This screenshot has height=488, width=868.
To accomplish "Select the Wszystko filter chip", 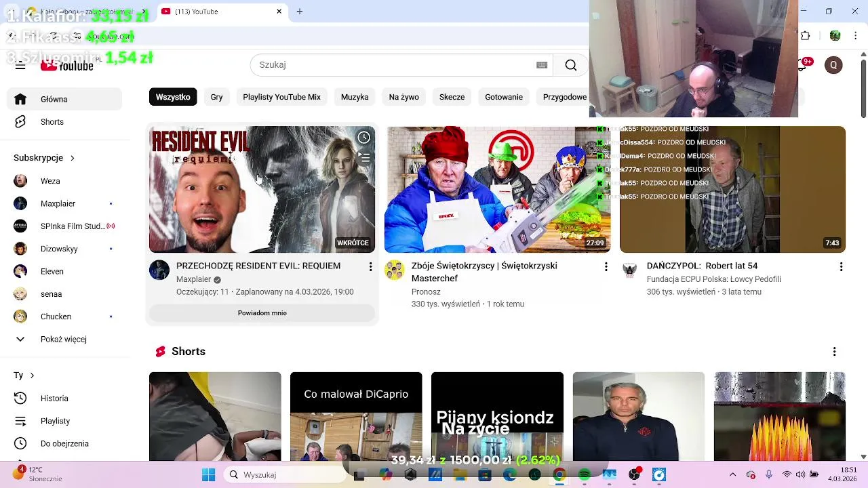I will [x=173, y=97].
